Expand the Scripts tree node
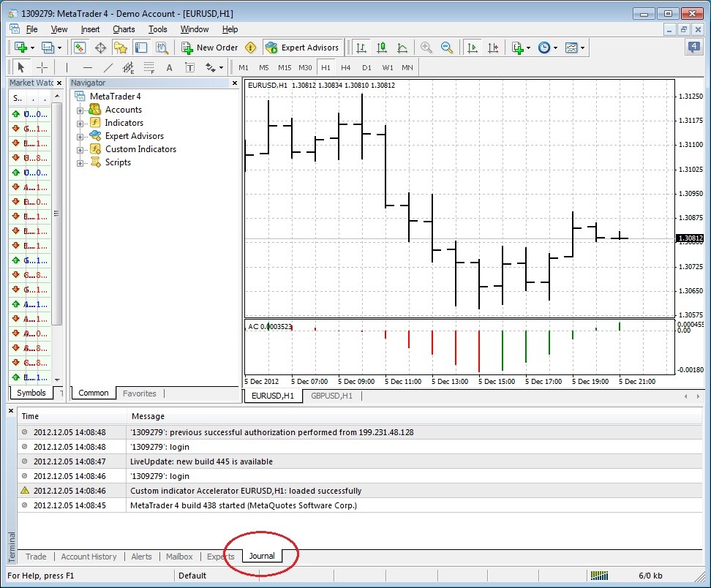 tap(80, 163)
